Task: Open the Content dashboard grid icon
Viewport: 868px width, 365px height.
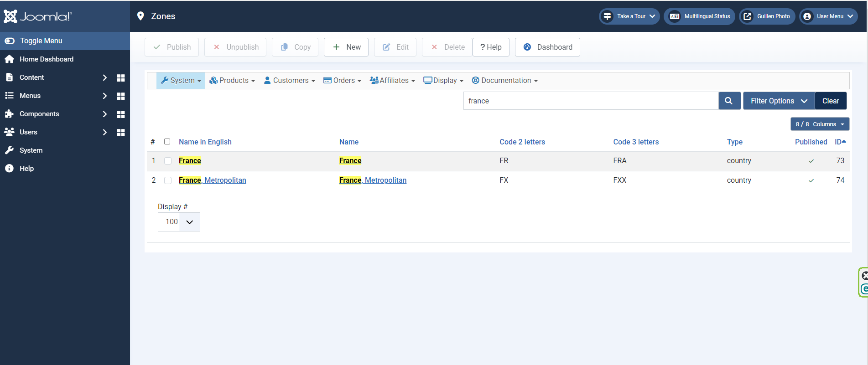Action: tap(121, 78)
